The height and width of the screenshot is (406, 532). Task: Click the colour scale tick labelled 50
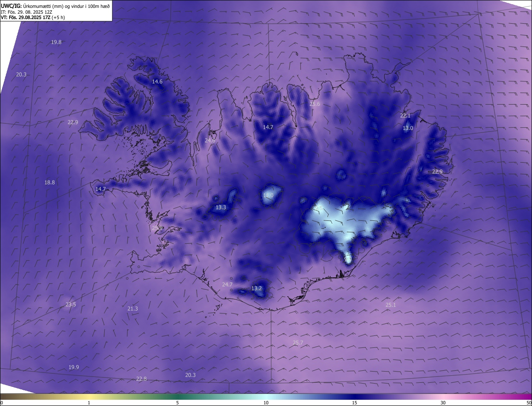529,403
